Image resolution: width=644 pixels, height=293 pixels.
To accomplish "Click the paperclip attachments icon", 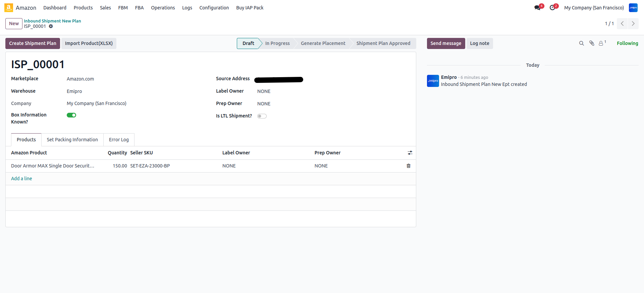I will pyautogui.click(x=592, y=43).
